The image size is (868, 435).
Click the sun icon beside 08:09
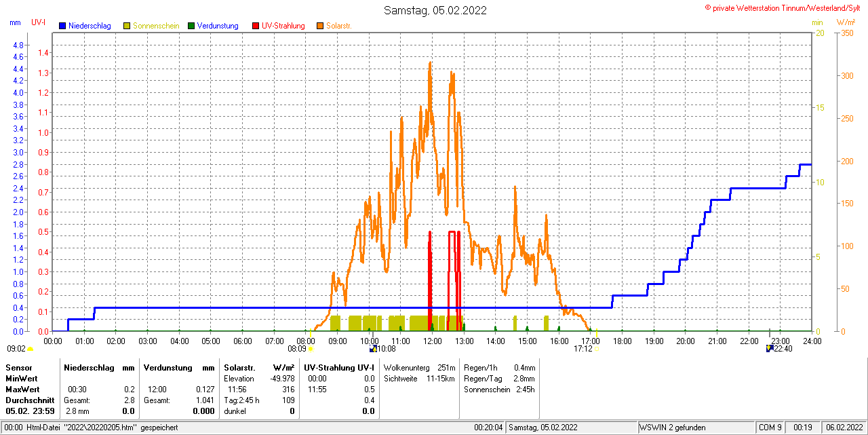pyautogui.click(x=311, y=349)
